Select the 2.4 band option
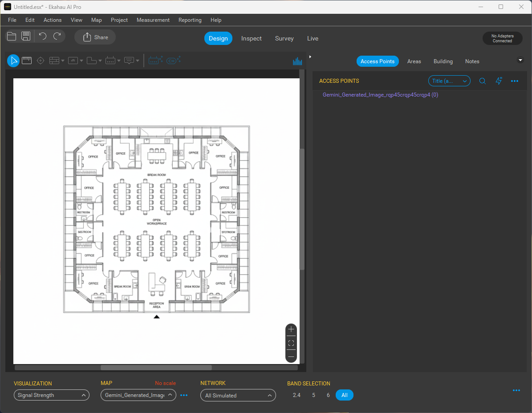The height and width of the screenshot is (413, 532). tap(296, 395)
